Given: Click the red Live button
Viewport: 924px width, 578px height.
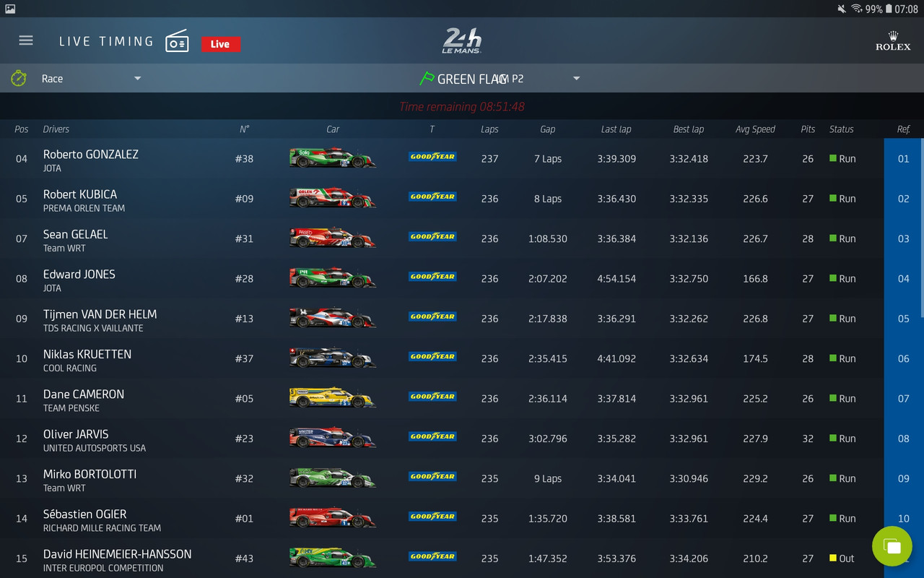Looking at the screenshot, I should (x=220, y=44).
